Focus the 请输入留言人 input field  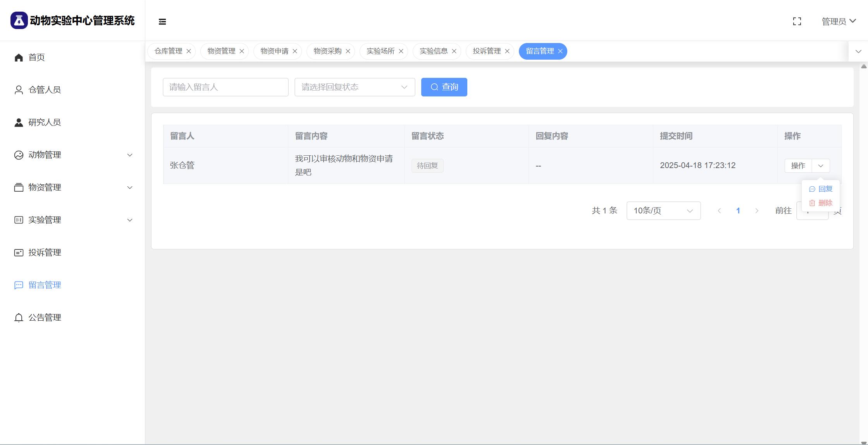tap(225, 87)
